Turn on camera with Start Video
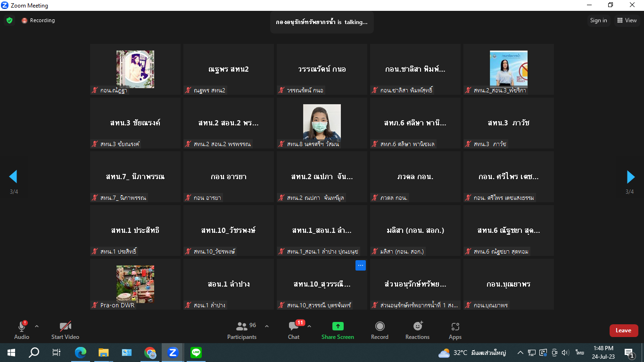Image resolution: width=644 pixels, height=362 pixels. click(x=65, y=330)
